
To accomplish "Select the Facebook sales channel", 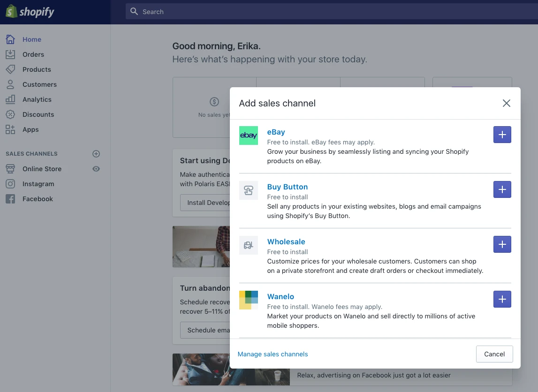I will 38,199.
